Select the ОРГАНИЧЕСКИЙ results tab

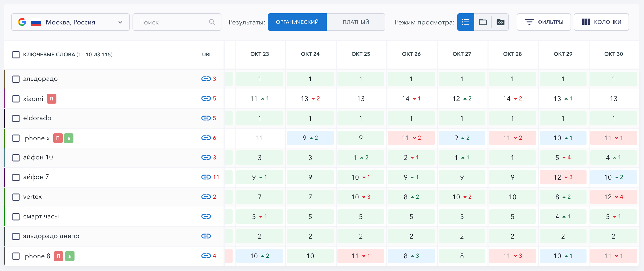point(297,22)
